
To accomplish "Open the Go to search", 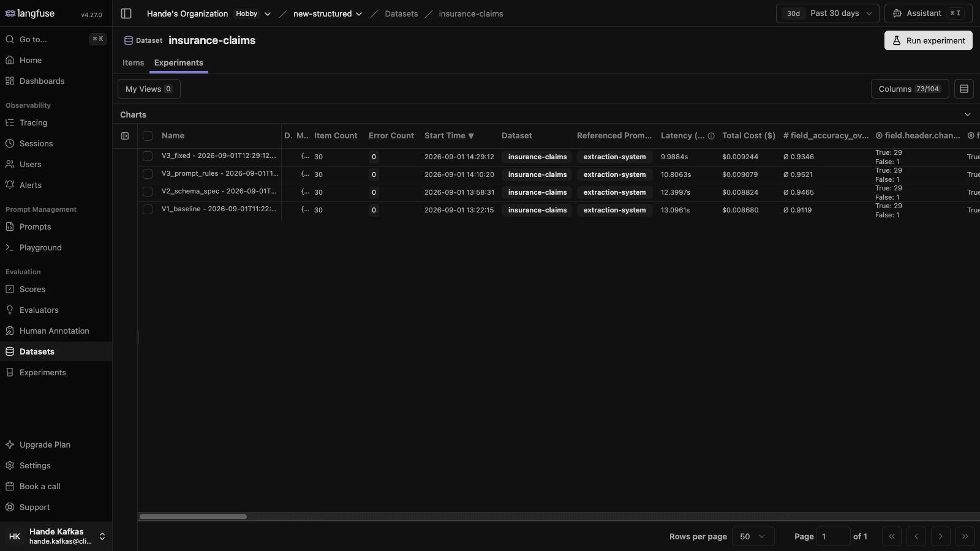I will 56,39.
